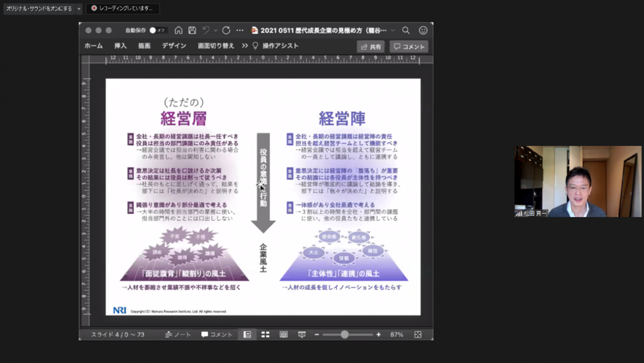Click the Redo circular arrow icon
Image resolution: width=644 pixels, height=363 pixels.
pyautogui.click(x=226, y=30)
